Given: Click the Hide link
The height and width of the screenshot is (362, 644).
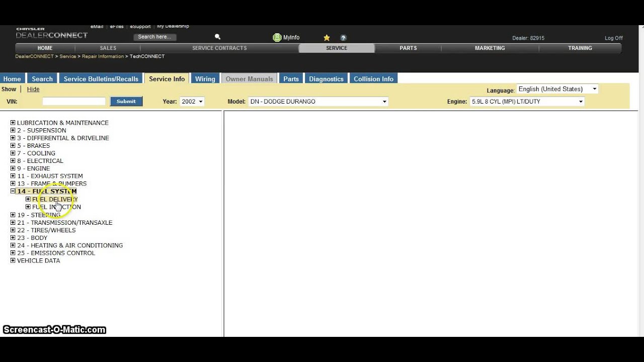Looking at the screenshot, I should (33, 89).
